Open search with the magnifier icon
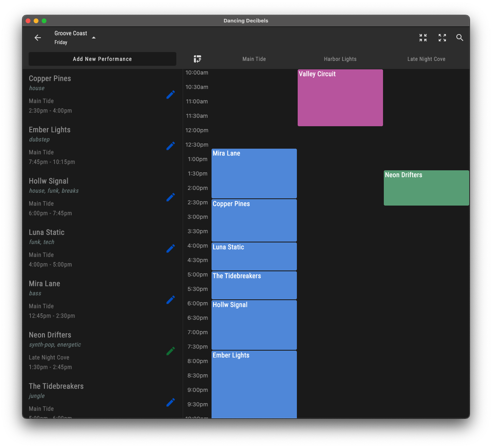 click(x=460, y=37)
